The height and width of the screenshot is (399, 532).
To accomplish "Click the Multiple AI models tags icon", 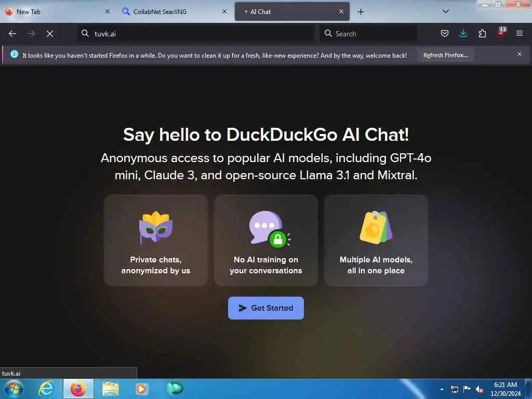I will pos(376,227).
